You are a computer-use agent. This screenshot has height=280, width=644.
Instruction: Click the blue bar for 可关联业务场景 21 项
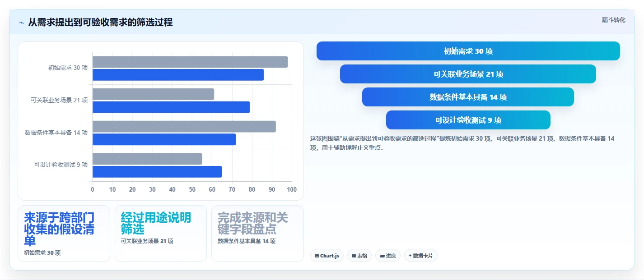(171, 107)
